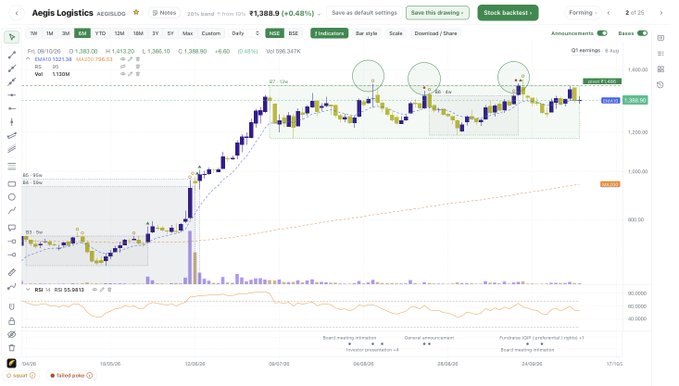Select the horizontal lines tool
679x386 pixels.
12,166
